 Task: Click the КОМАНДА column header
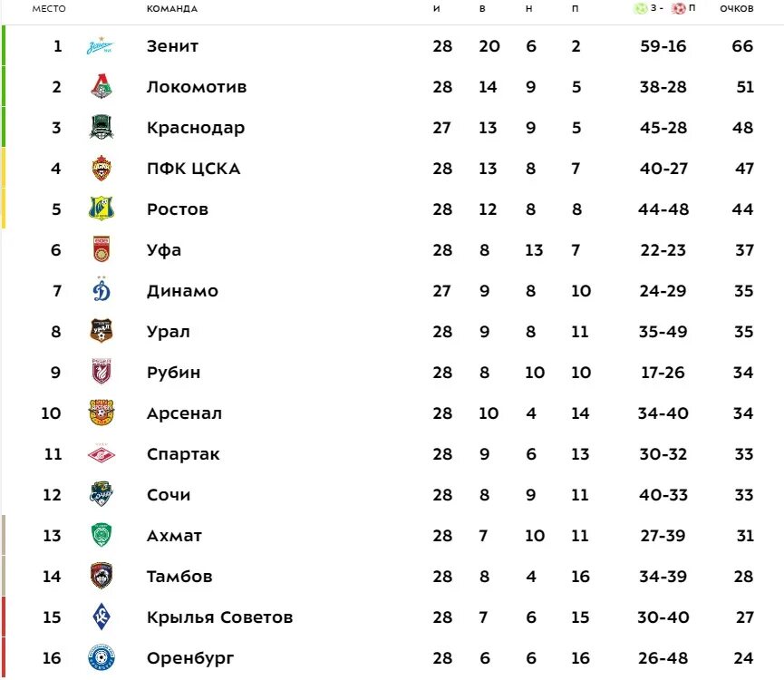[172, 8]
